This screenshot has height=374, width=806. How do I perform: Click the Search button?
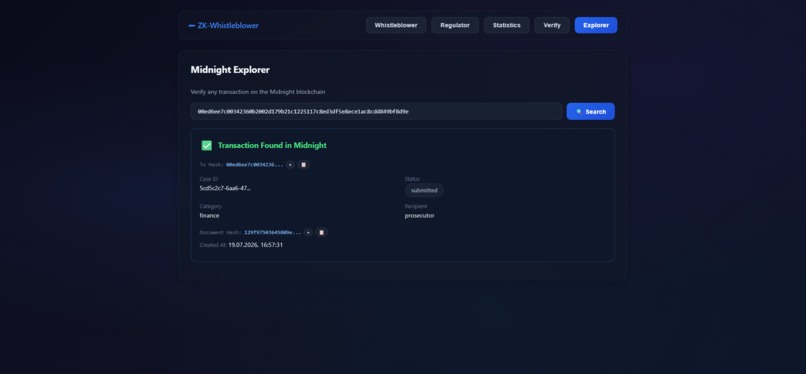(x=591, y=111)
